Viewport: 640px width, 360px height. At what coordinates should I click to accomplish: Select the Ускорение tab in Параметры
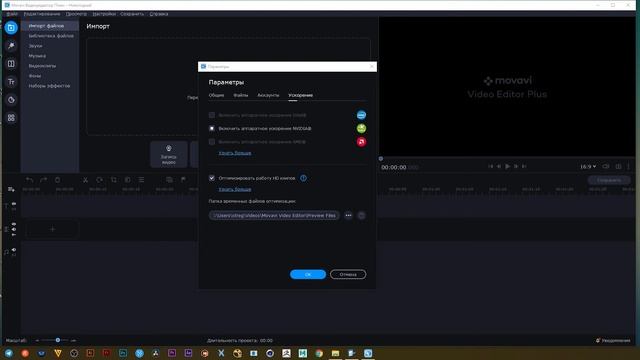[300, 95]
